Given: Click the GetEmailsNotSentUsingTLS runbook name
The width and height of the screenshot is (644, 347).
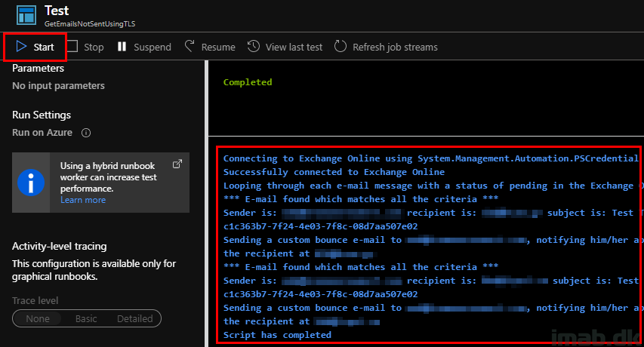Looking at the screenshot, I should [90, 24].
